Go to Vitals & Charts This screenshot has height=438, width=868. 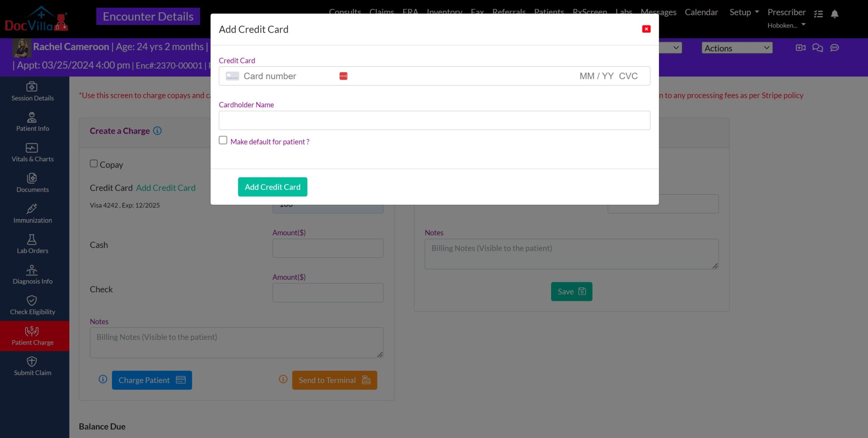point(32,153)
